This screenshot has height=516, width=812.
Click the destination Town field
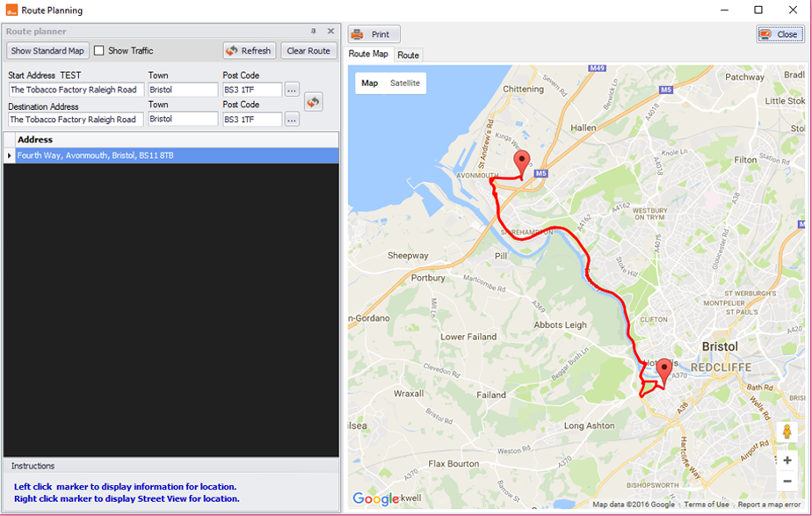click(x=183, y=120)
